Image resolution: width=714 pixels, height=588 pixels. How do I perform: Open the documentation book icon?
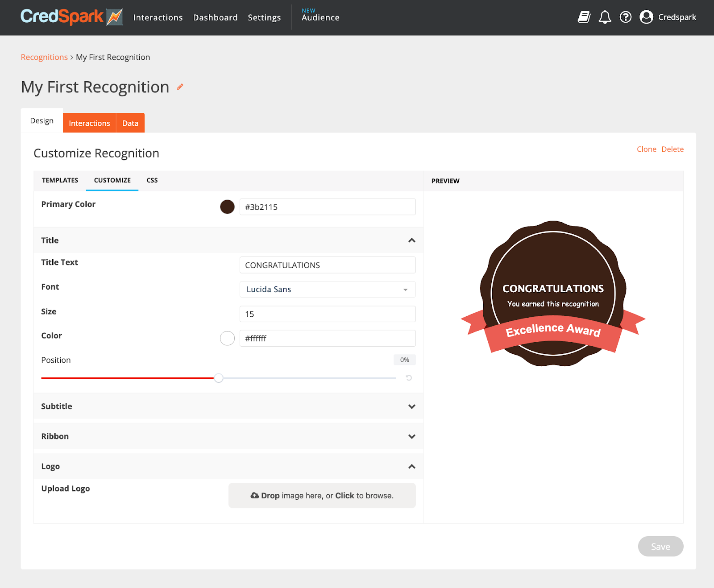point(584,17)
